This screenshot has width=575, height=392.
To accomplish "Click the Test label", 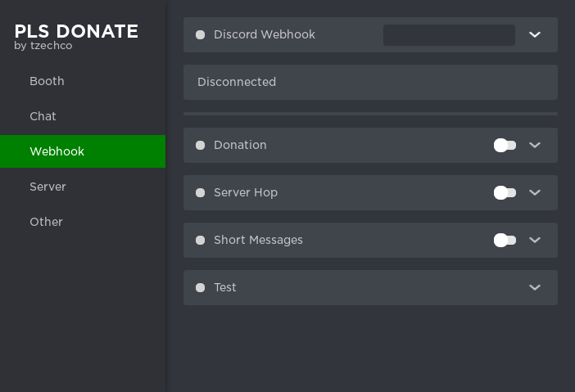I will pyautogui.click(x=224, y=287).
